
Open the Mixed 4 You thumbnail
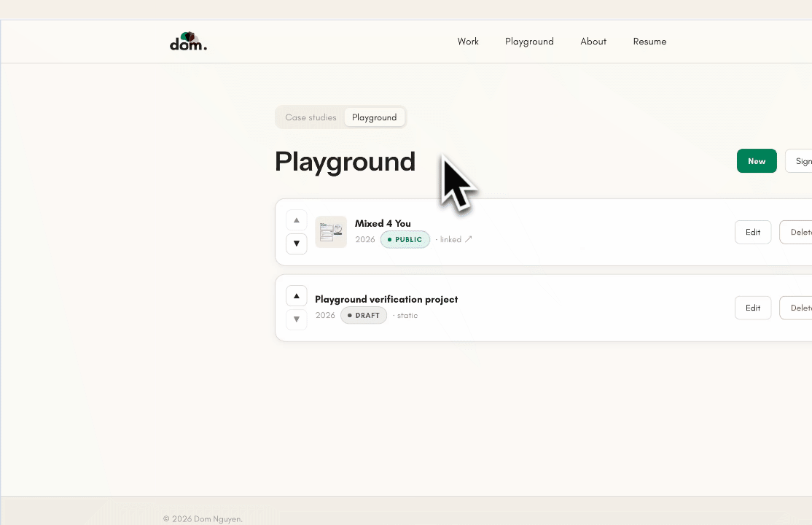[x=331, y=232]
